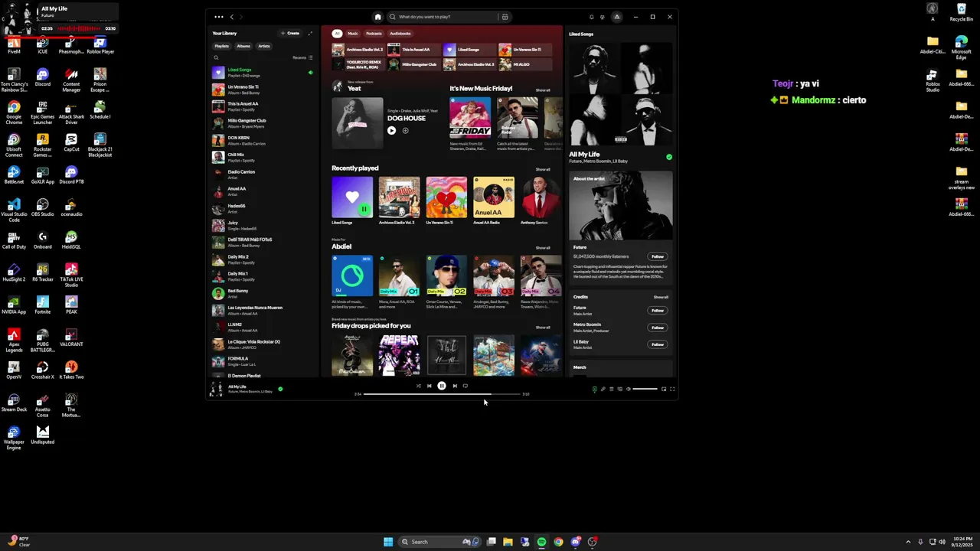Show all of It's New Music Friday
The image size is (980, 551).
pyautogui.click(x=543, y=90)
